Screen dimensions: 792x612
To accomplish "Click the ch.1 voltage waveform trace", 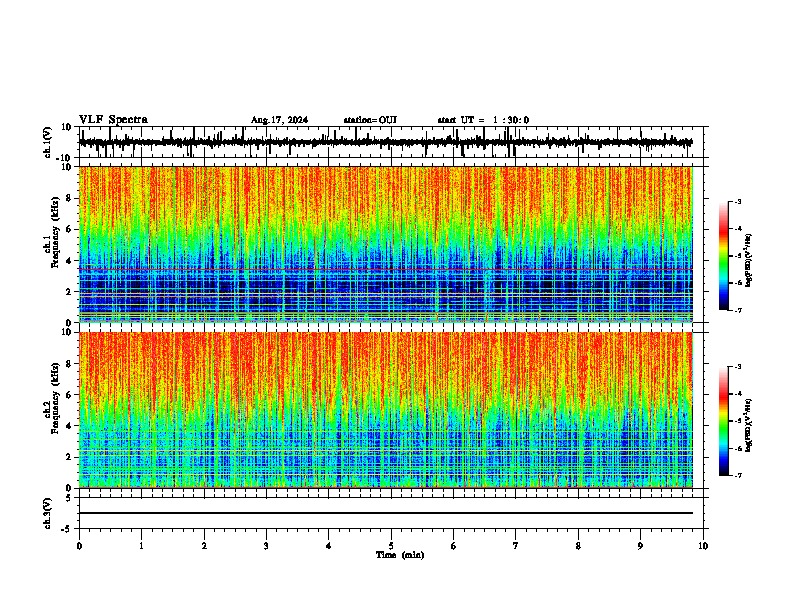I will (x=385, y=142).
